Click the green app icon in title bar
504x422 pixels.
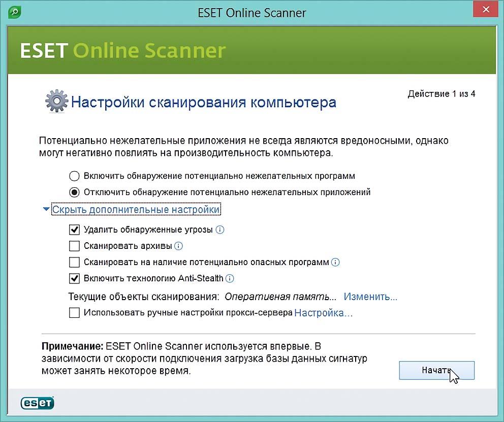click(x=15, y=12)
